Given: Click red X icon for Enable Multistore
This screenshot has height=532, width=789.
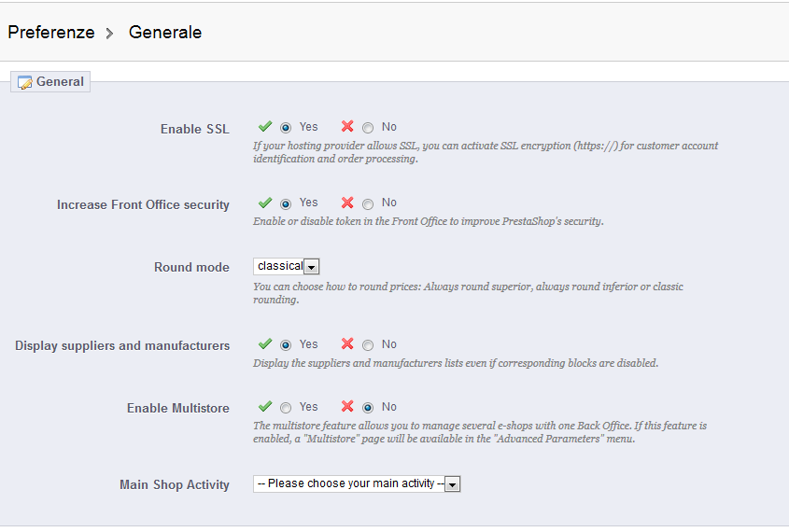Looking at the screenshot, I should click(x=347, y=407).
